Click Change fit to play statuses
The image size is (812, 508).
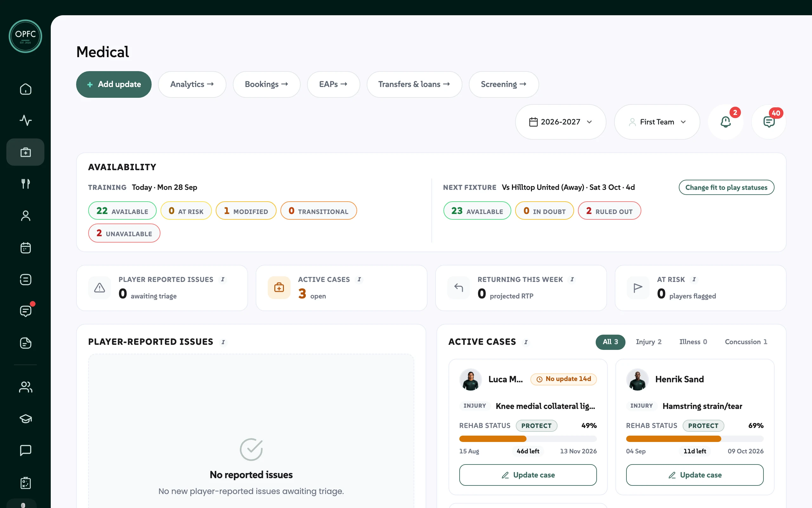pos(726,187)
